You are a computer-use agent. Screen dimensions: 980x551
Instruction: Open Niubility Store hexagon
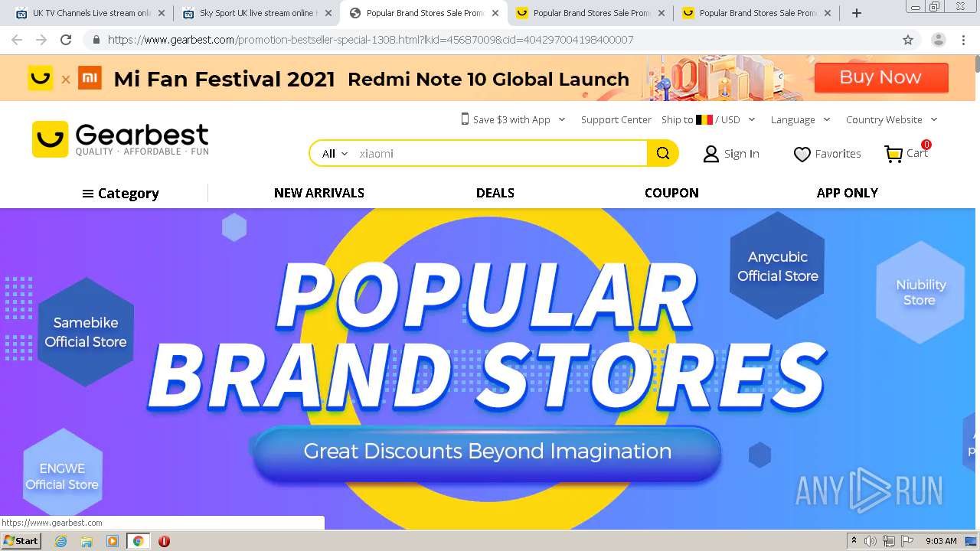pyautogui.click(x=920, y=292)
